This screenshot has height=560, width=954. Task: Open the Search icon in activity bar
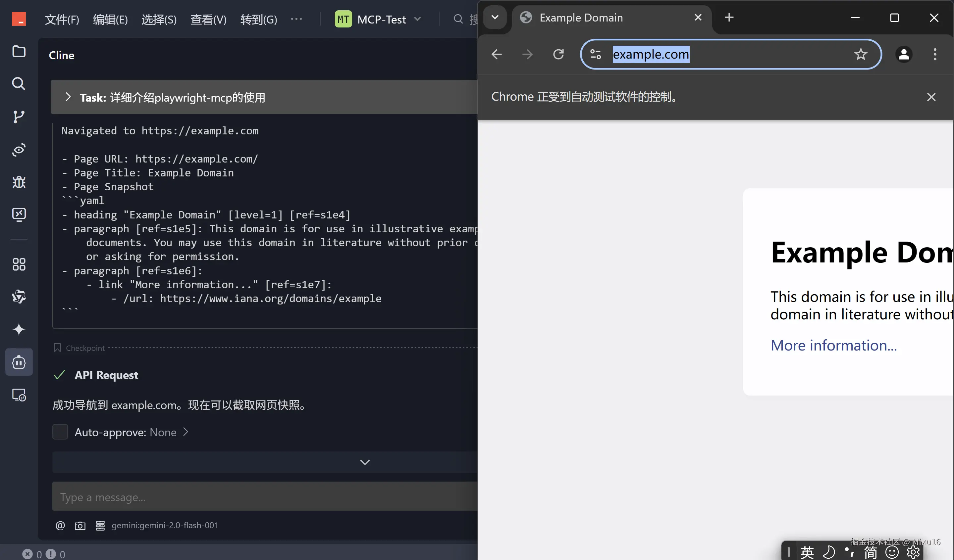click(19, 84)
